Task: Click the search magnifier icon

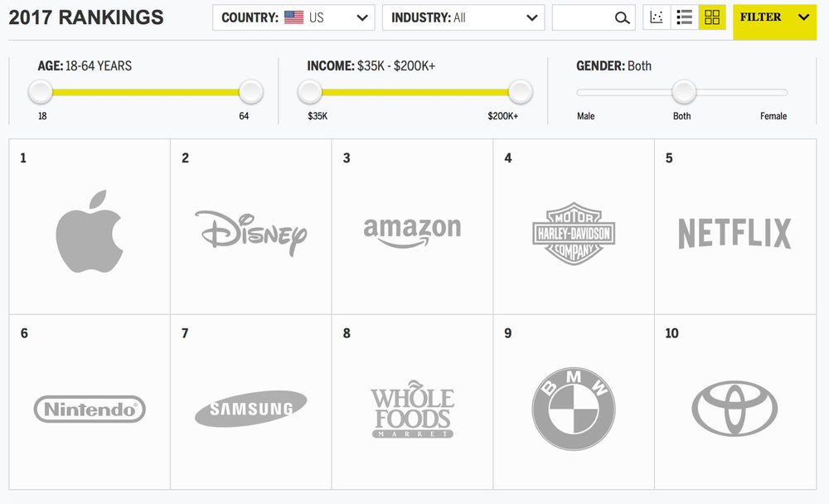Action: (x=623, y=18)
